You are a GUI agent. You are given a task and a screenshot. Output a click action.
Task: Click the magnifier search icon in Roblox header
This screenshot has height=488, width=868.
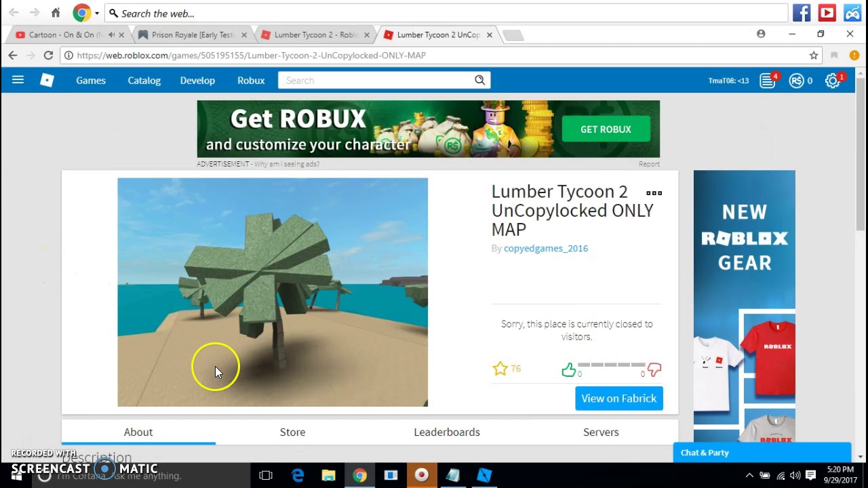479,80
